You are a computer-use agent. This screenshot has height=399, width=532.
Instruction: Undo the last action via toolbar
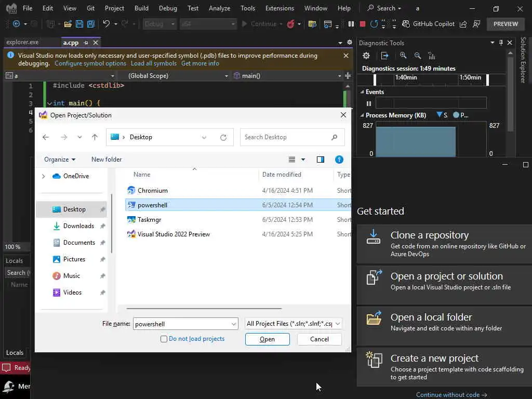click(x=106, y=24)
